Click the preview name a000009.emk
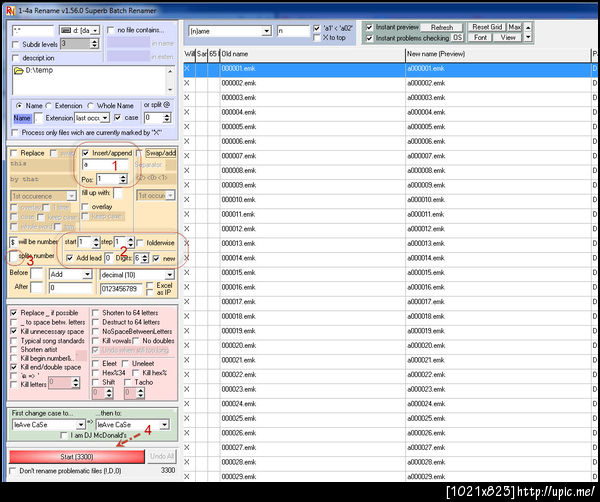This screenshot has height=502, width=600. (x=426, y=185)
